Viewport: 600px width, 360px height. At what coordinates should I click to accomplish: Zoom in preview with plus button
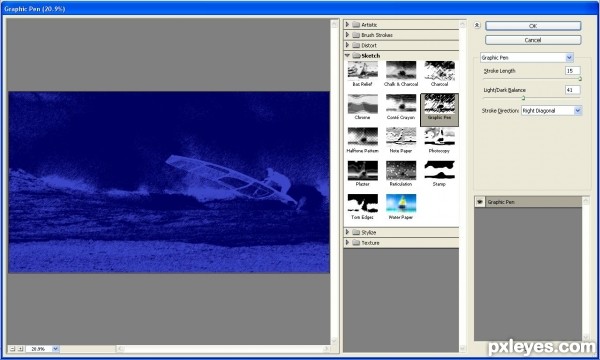[x=21, y=349]
